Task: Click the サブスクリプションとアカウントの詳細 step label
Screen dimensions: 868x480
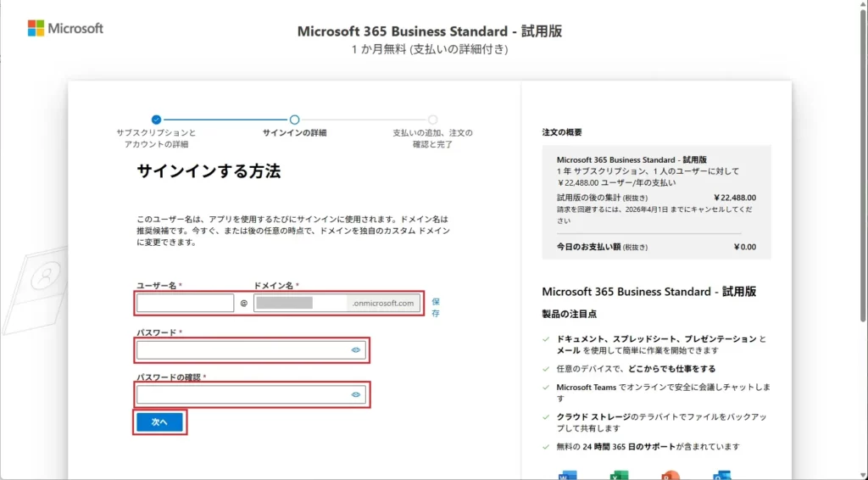Action: coord(156,138)
